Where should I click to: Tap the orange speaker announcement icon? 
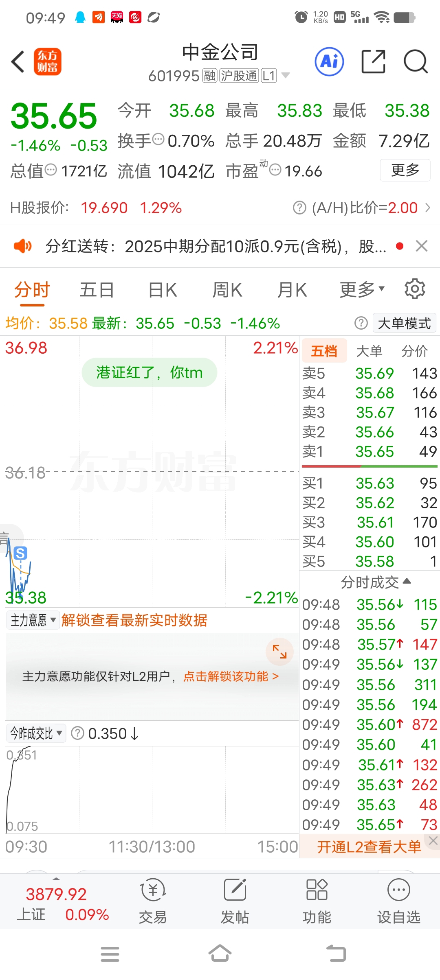(22, 246)
